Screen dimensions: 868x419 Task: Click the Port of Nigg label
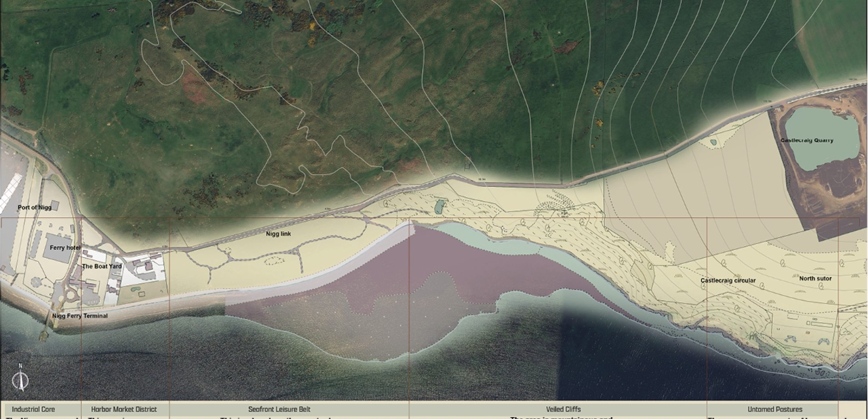pyautogui.click(x=35, y=207)
